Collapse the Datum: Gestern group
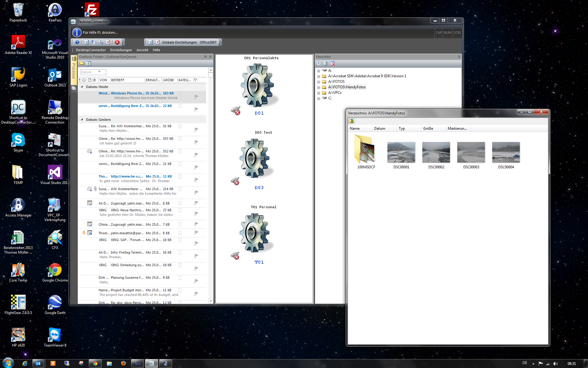 [x=82, y=120]
